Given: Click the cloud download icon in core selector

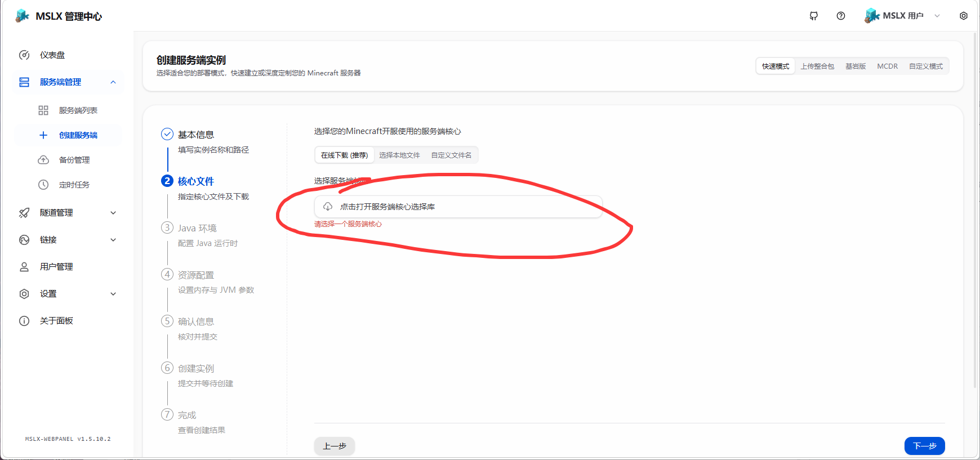Looking at the screenshot, I should click(328, 207).
